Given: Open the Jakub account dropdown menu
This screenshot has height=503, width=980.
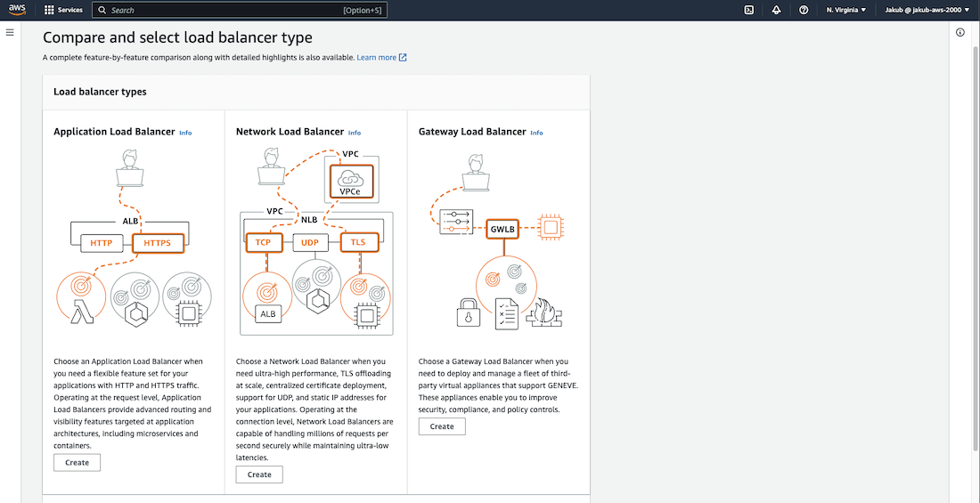Looking at the screenshot, I should (927, 10).
